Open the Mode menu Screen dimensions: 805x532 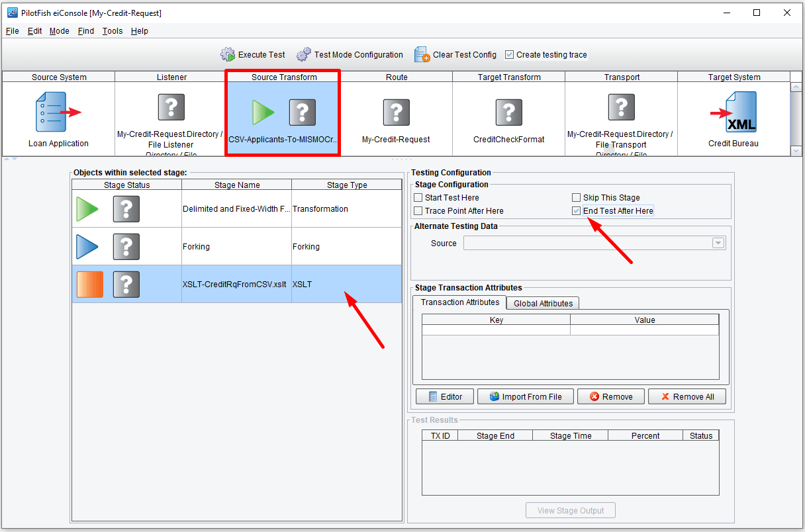pyautogui.click(x=60, y=31)
